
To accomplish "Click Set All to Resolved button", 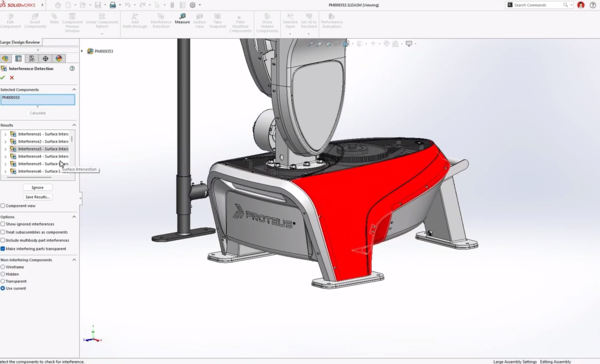I will click(x=308, y=21).
